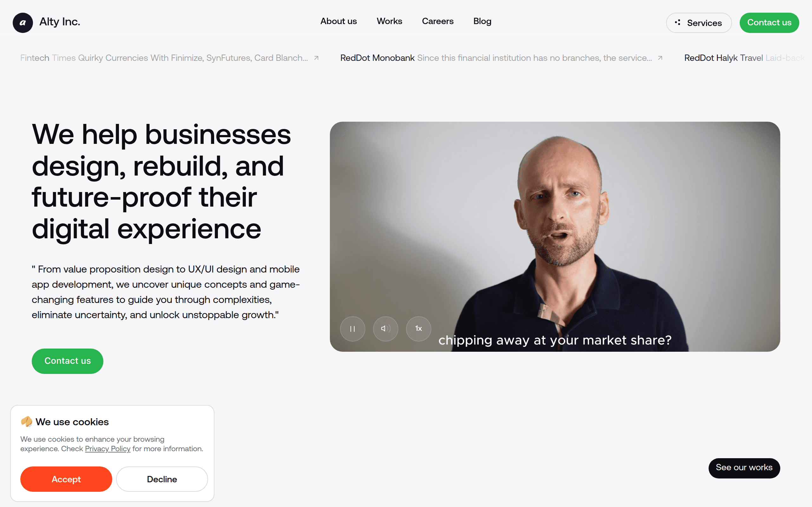The width and height of the screenshot is (812, 507).
Task: Open the Blog page
Action: (x=482, y=21)
